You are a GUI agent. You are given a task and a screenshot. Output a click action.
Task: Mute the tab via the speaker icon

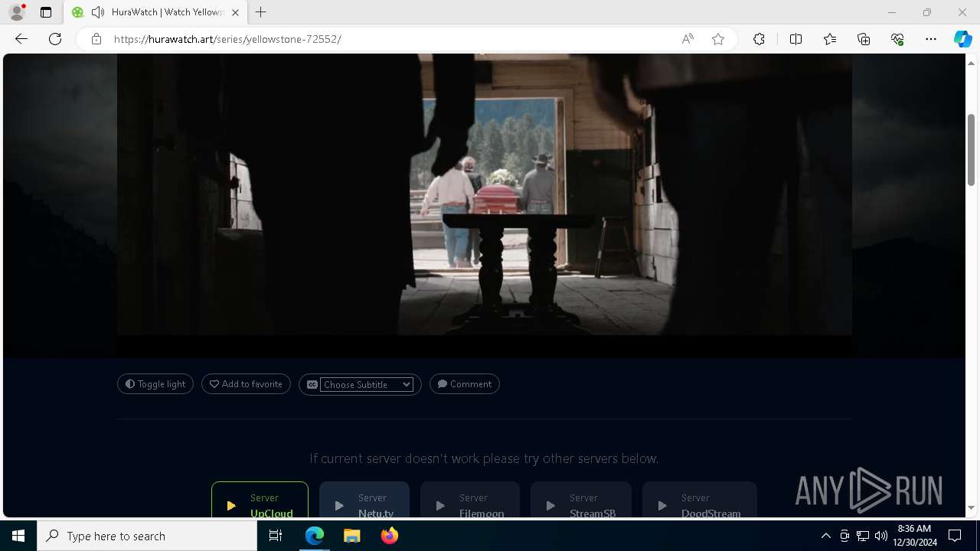tap(97, 12)
